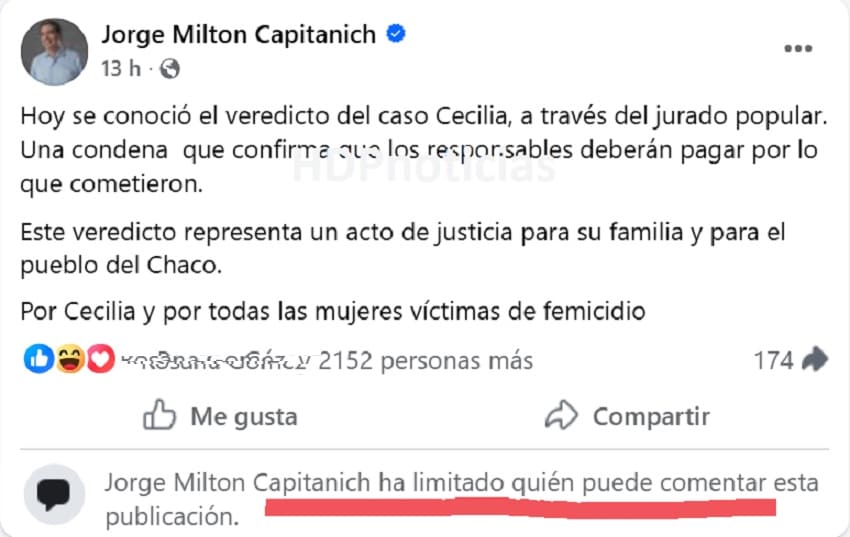Click the black comment bubble icon

[53, 496]
